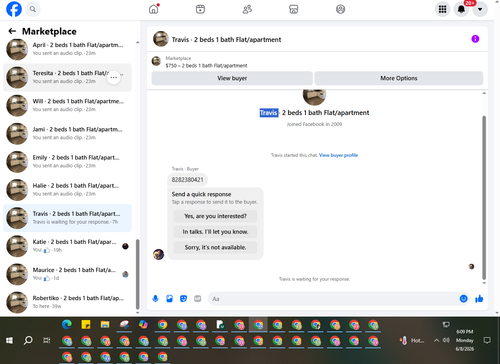This screenshot has width=500, height=364.
Task: Open the Video tab icon
Action: [x=200, y=9]
